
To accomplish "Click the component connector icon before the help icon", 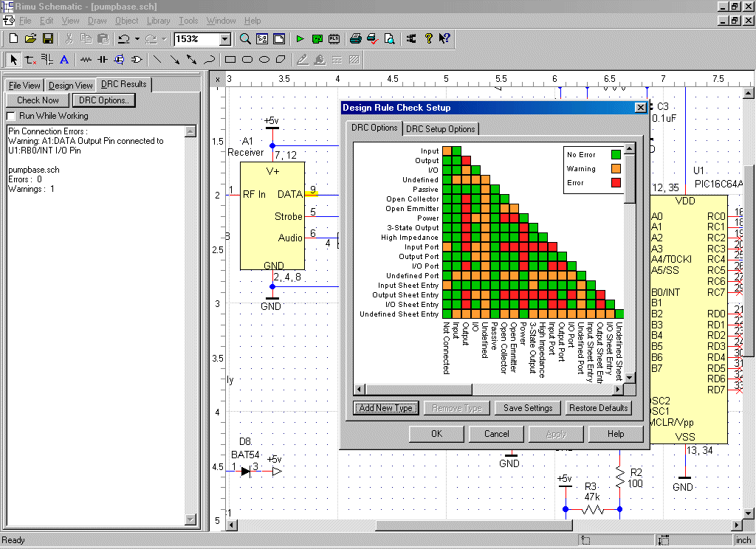I will point(411,39).
